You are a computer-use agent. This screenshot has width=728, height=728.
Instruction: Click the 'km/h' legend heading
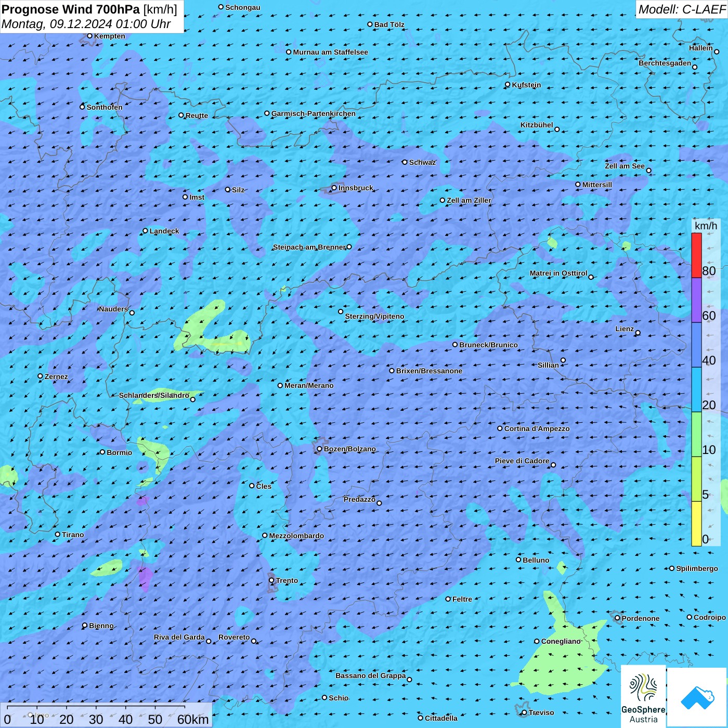coord(706,226)
